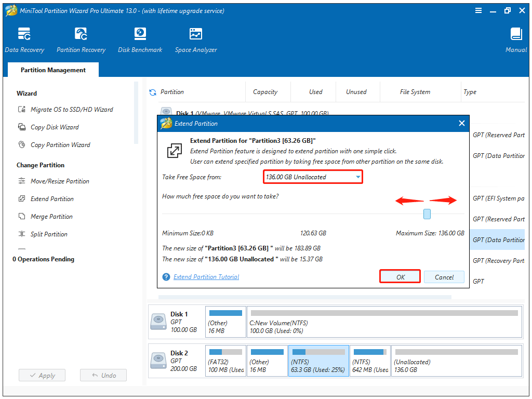Viewport: 532px width, 399px height.
Task: Confirm the extend dialog with OK
Action: coord(400,277)
